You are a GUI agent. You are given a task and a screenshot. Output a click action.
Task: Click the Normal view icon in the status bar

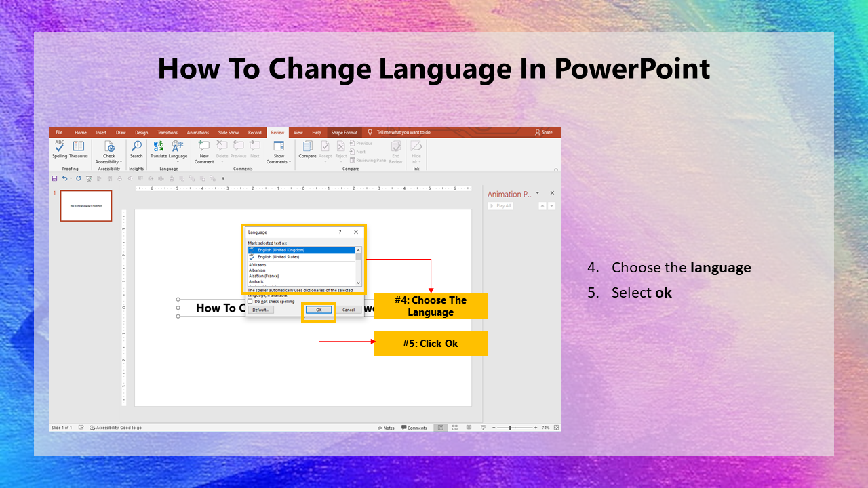(441, 428)
